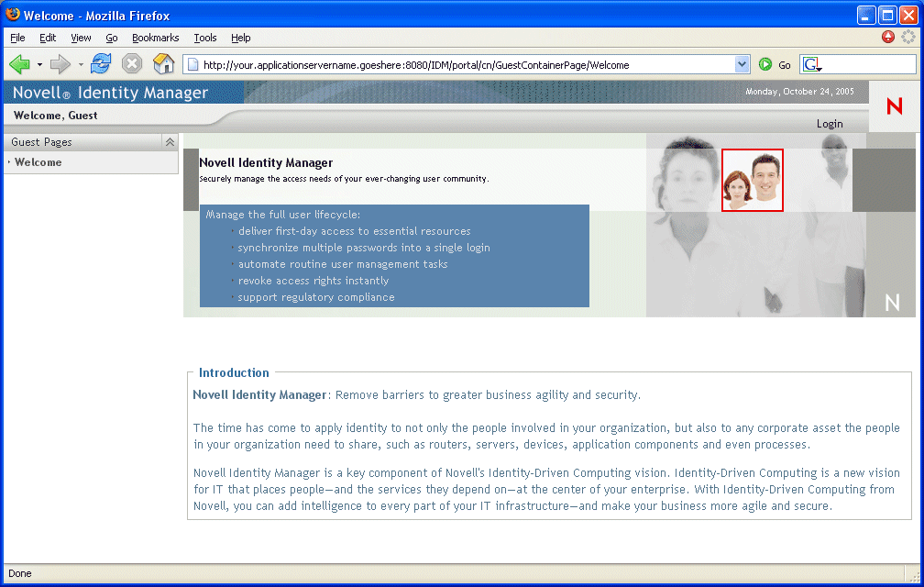Click the red error indicator near the top-right corner
The width and height of the screenshot is (924, 587).
tap(887, 37)
